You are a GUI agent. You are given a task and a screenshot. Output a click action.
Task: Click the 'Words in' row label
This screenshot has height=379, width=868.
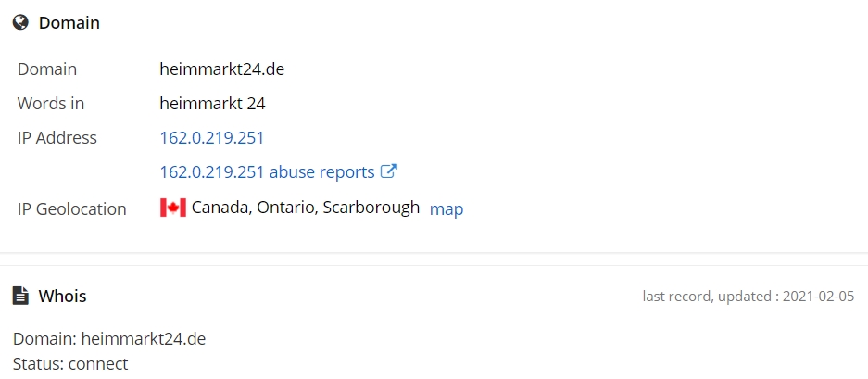pos(51,104)
